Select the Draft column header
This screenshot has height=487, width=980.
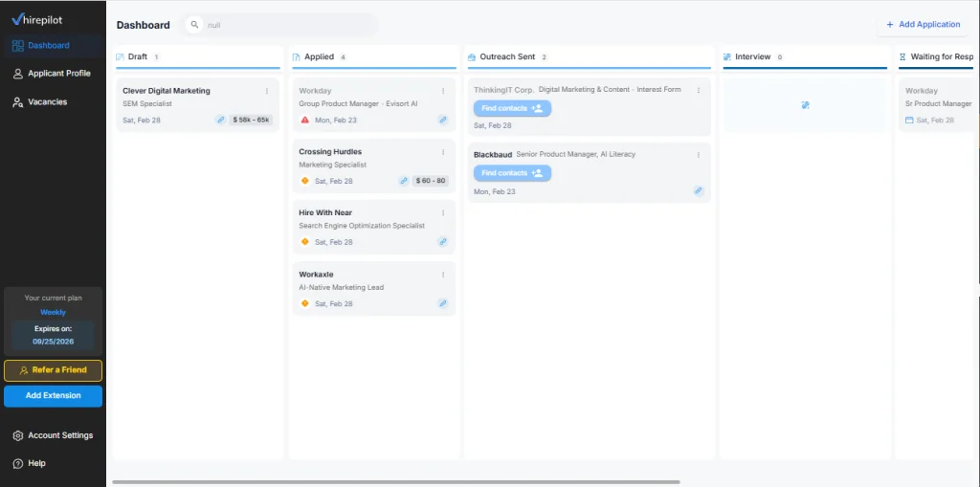point(138,56)
